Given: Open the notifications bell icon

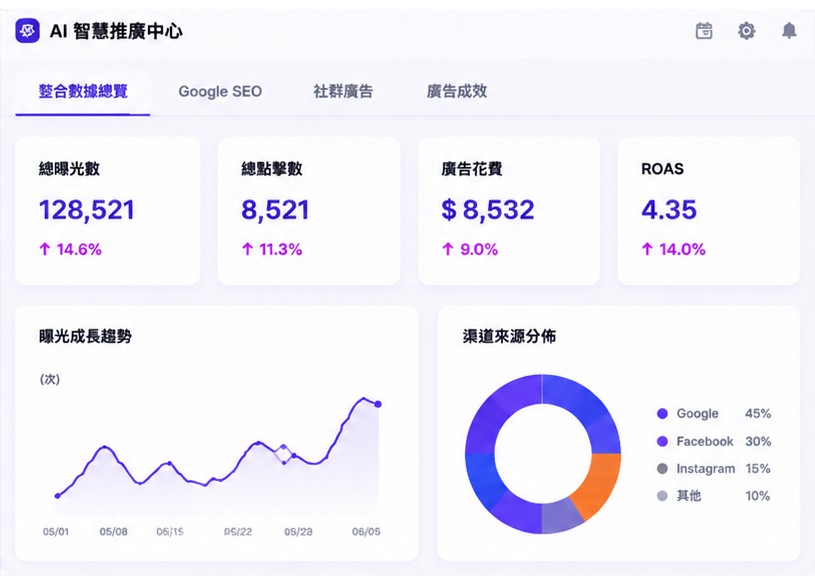Looking at the screenshot, I should click(x=789, y=31).
